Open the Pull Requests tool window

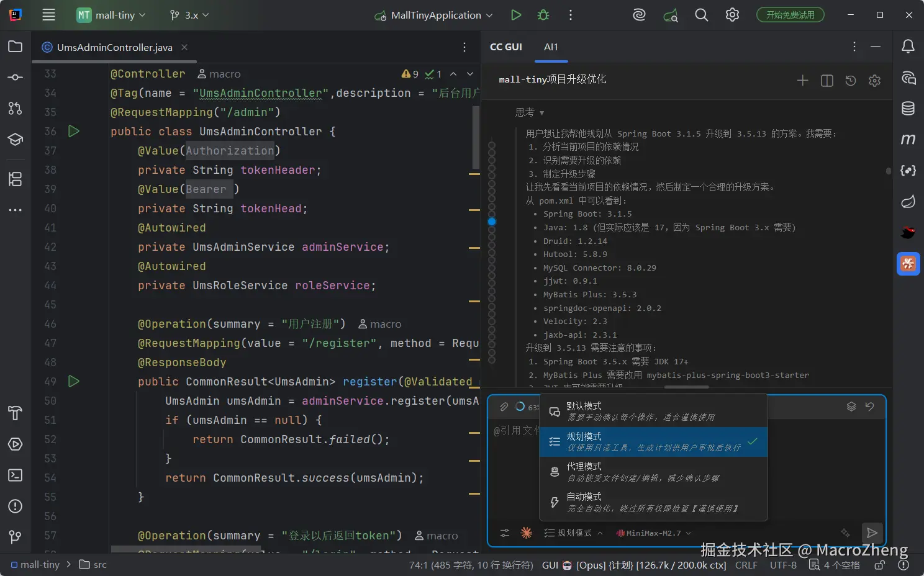[x=16, y=109]
